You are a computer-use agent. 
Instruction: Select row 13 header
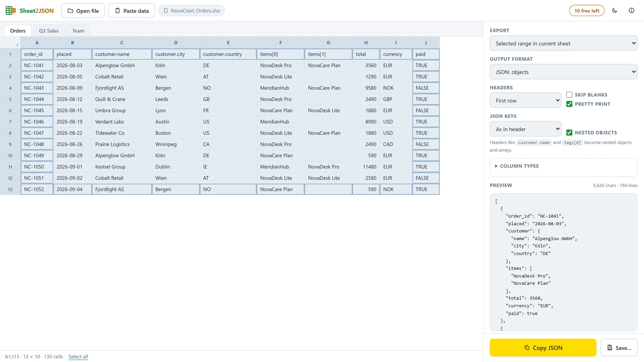pyautogui.click(x=10, y=189)
